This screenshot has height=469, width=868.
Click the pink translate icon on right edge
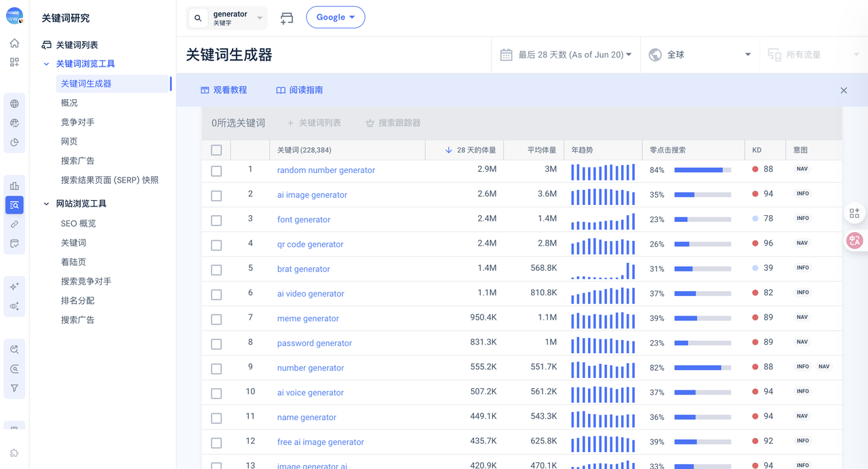(x=854, y=240)
